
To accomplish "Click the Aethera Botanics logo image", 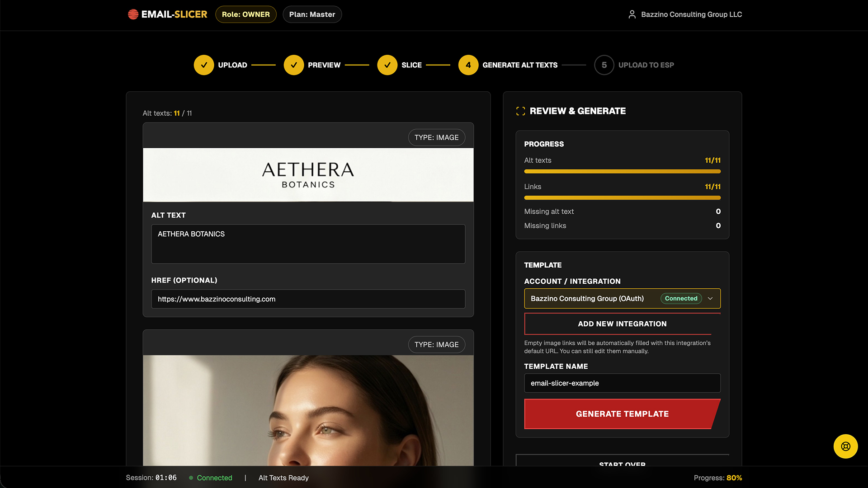I will (308, 175).
